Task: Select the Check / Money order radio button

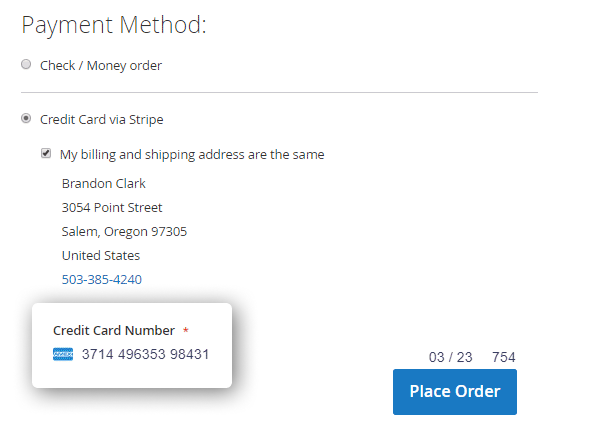Action: pos(26,65)
